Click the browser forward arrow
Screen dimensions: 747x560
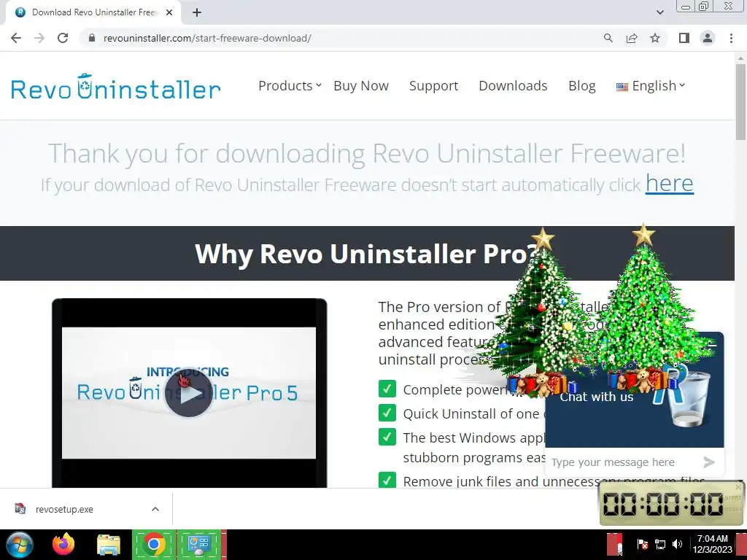coord(39,38)
